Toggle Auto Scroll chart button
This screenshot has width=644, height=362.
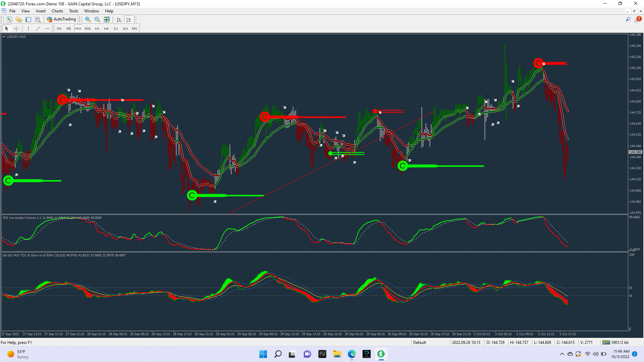point(119,19)
